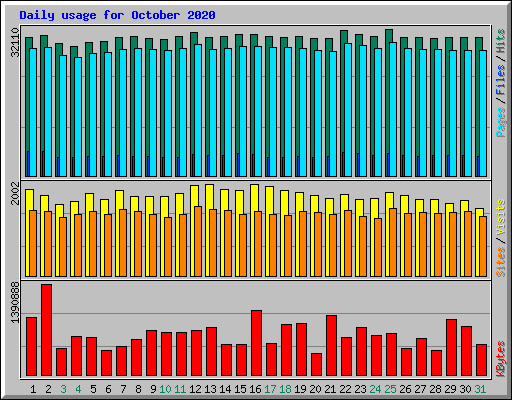Click the day 1 label on the x-axis
Image resolution: width=512 pixels, height=400 pixels.
[x=33, y=389]
